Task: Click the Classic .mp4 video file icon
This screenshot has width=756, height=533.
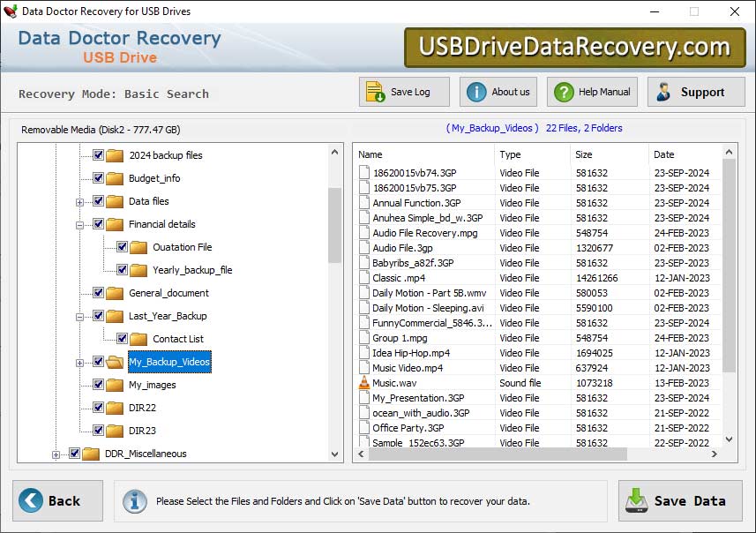Action: point(364,278)
